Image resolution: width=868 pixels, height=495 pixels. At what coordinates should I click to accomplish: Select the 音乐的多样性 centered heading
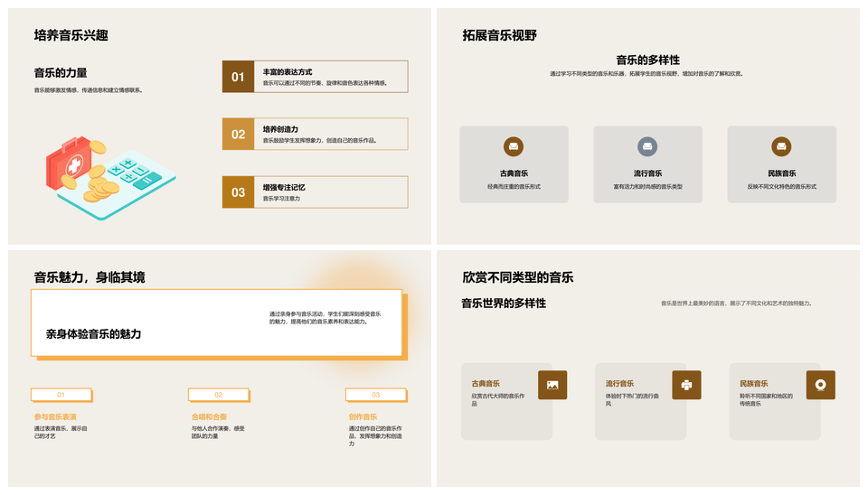[x=647, y=60]
